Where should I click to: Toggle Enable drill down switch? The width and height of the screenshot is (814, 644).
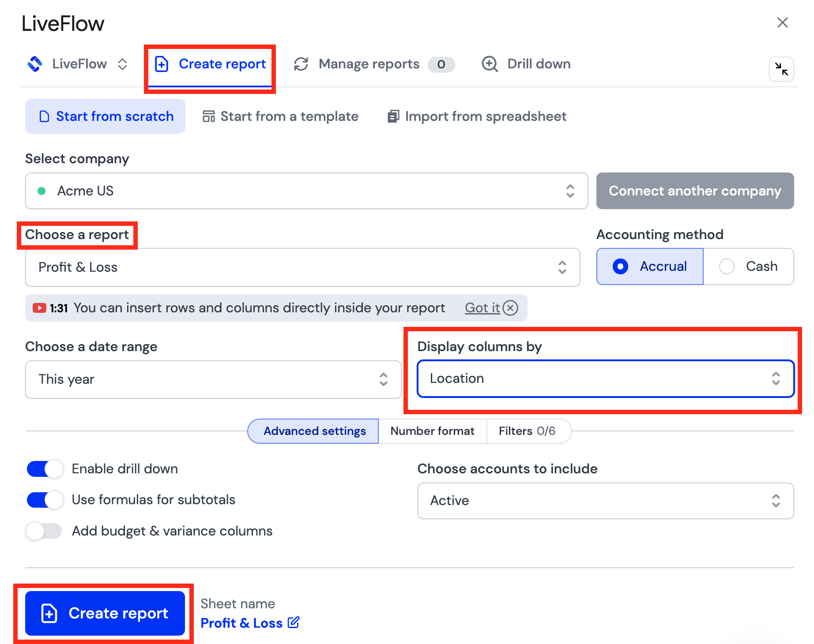[45, 469]
